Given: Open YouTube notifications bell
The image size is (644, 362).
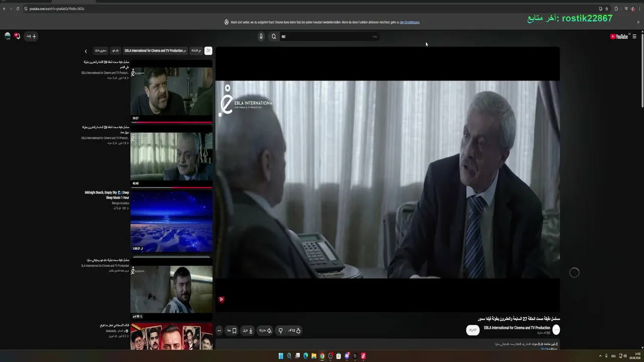Looking at the screenshot, I should 17,36.
